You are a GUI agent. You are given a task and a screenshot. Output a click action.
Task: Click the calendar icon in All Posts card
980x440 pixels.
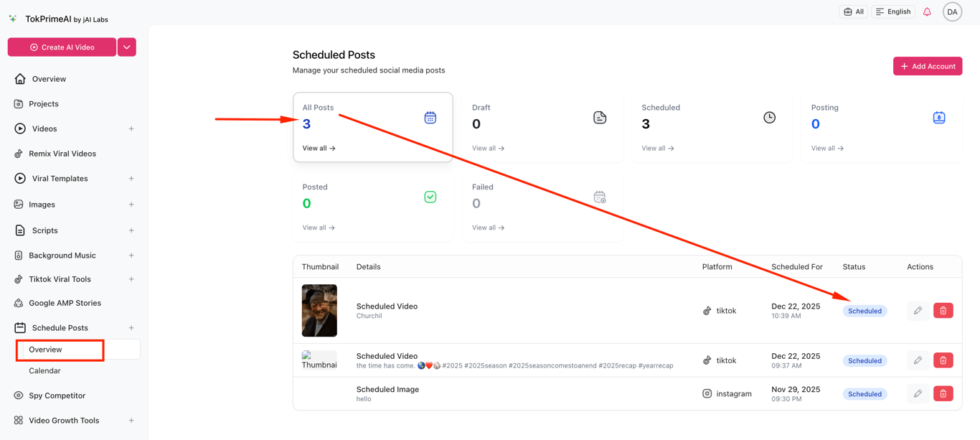(430, 118)
